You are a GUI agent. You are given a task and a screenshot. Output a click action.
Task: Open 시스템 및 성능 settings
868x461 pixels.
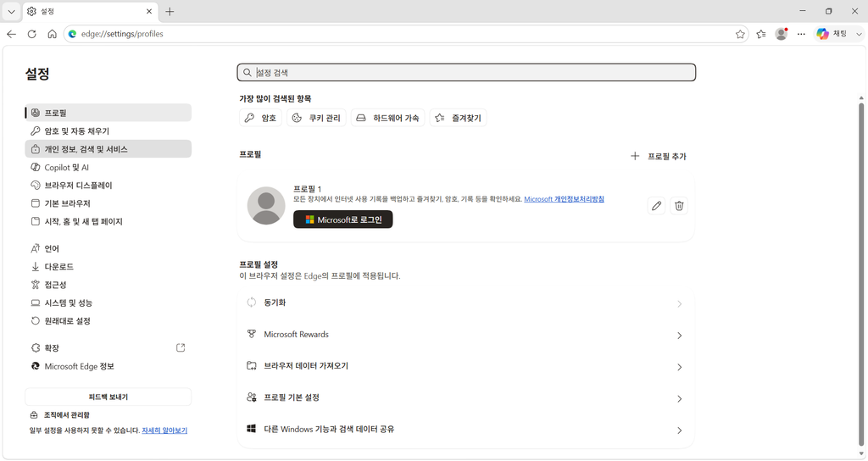click(108, 303)
